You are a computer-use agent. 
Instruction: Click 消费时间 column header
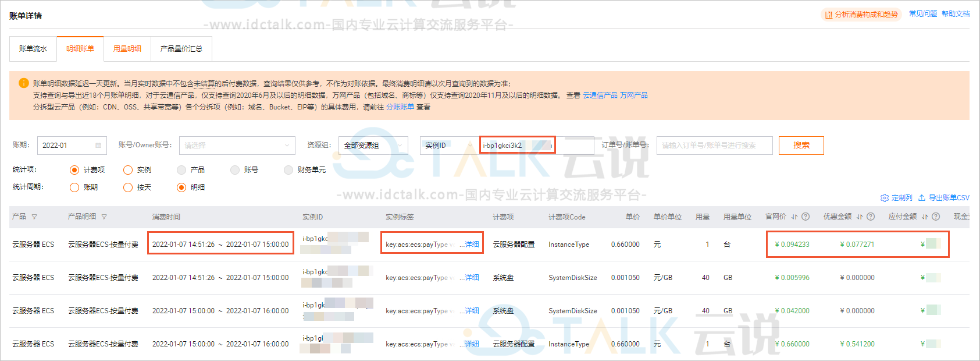[x=166, y=217]
